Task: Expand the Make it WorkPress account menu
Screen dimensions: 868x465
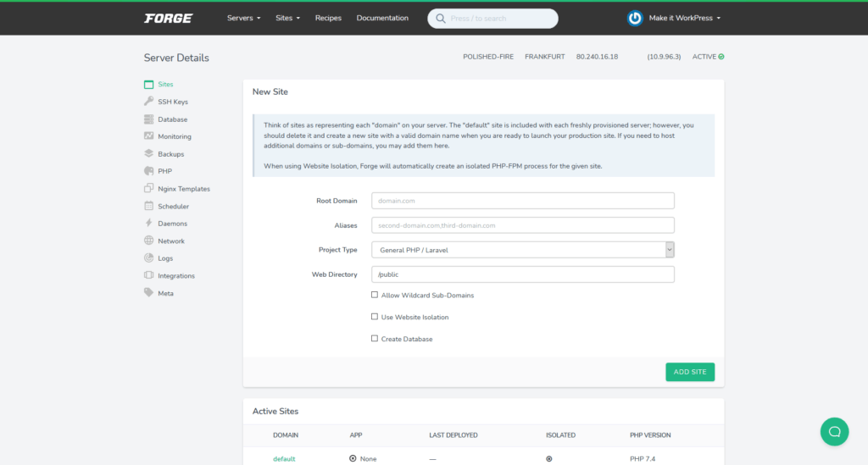Action: point(684,19)
